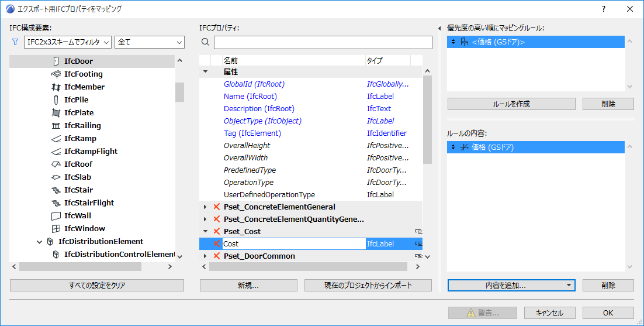Click the 名前 column header
The image size is (644, 326).
pos(294,61)
